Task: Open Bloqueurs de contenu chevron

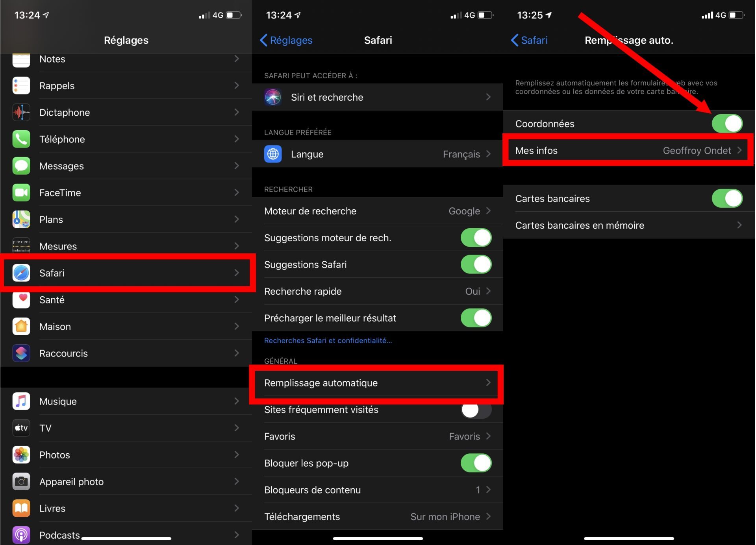Action: [x=488, y=490]
